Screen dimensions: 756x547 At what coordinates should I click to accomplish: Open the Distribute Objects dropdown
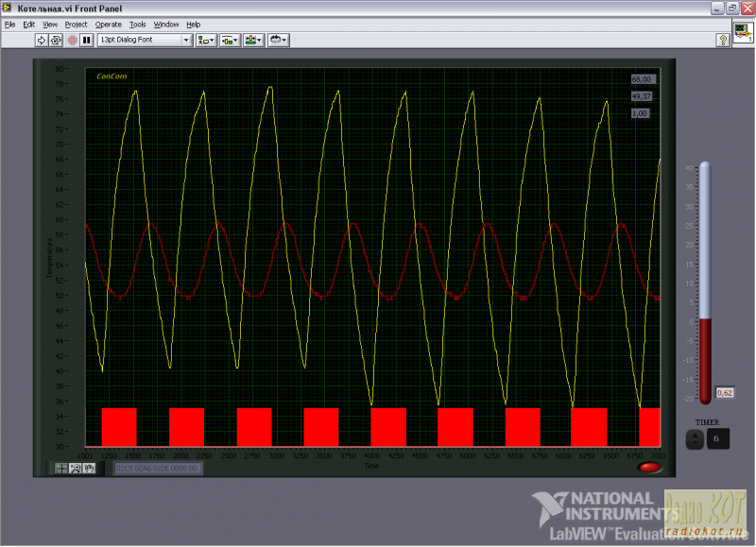coord(230,40)
